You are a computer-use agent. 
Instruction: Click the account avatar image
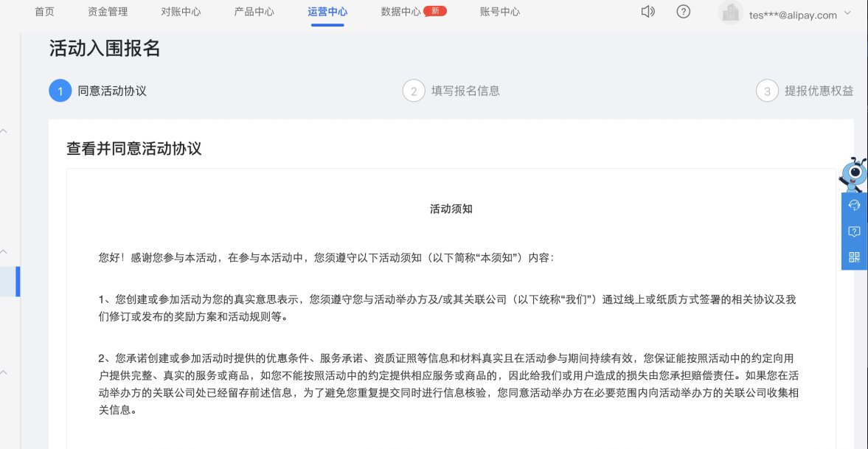click(x=731, y=13)
